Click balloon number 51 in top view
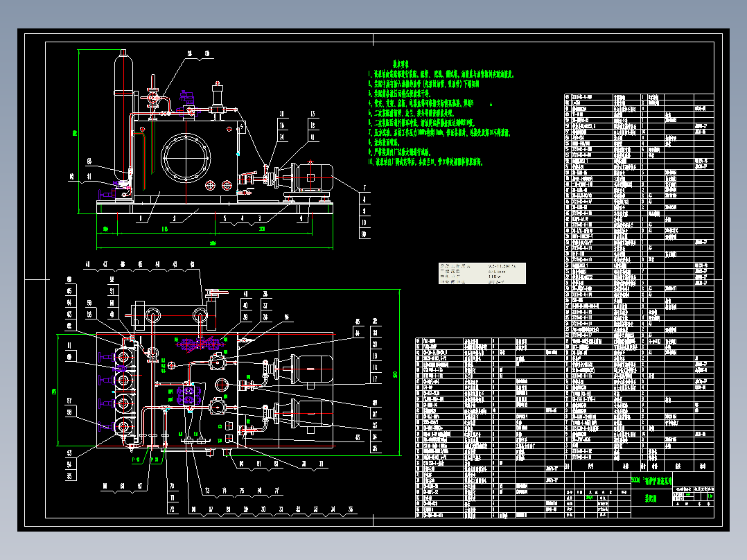 (112, 291)
